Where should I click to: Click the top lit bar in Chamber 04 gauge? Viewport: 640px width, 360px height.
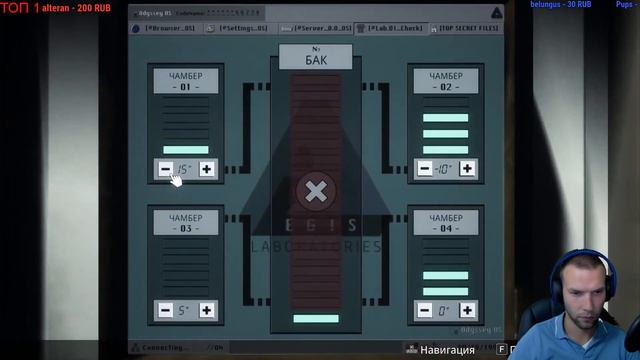click(x=445, y=276)
